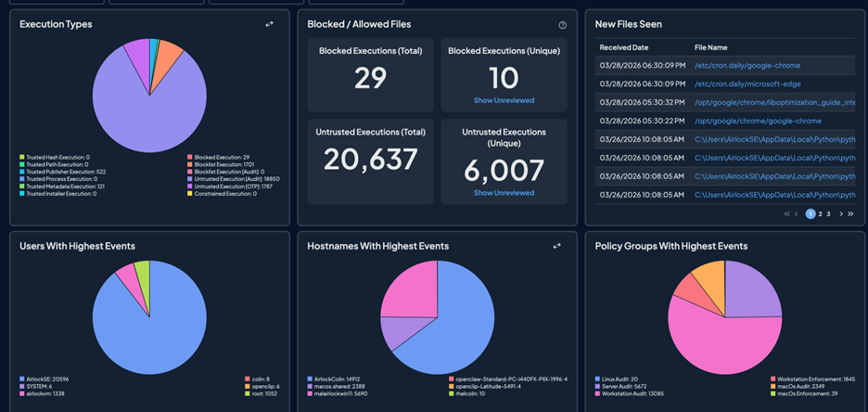
Task: Show Unreviewed under Untrusted Executions (Unique)
Action: 504,193
